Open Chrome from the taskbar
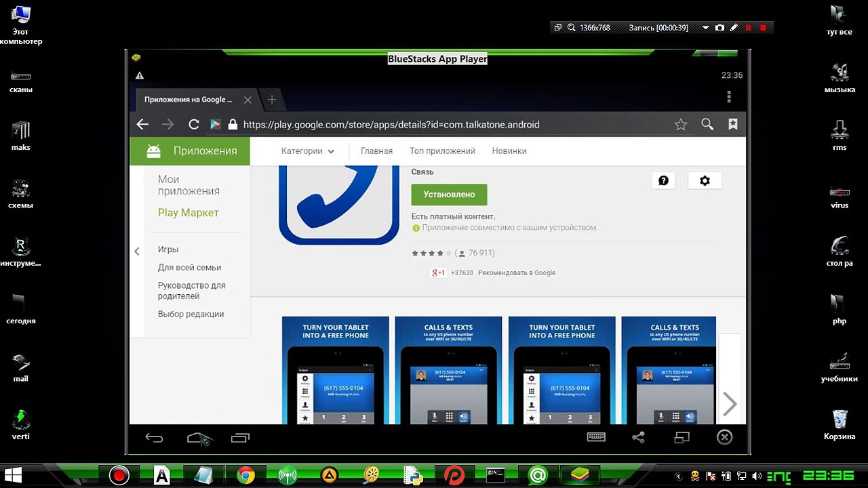 (x=245, y=476)
